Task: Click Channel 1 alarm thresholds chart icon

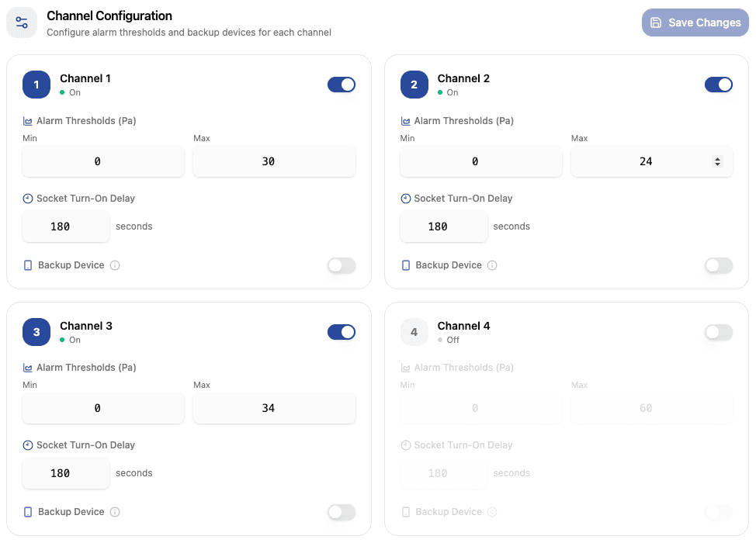Action: tap(28, 121)
